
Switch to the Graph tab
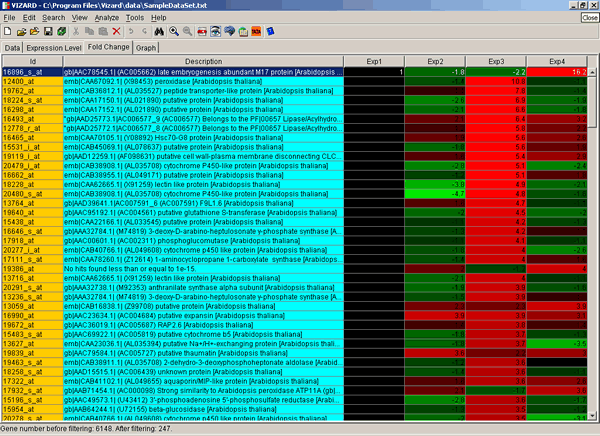coord(146,48)
